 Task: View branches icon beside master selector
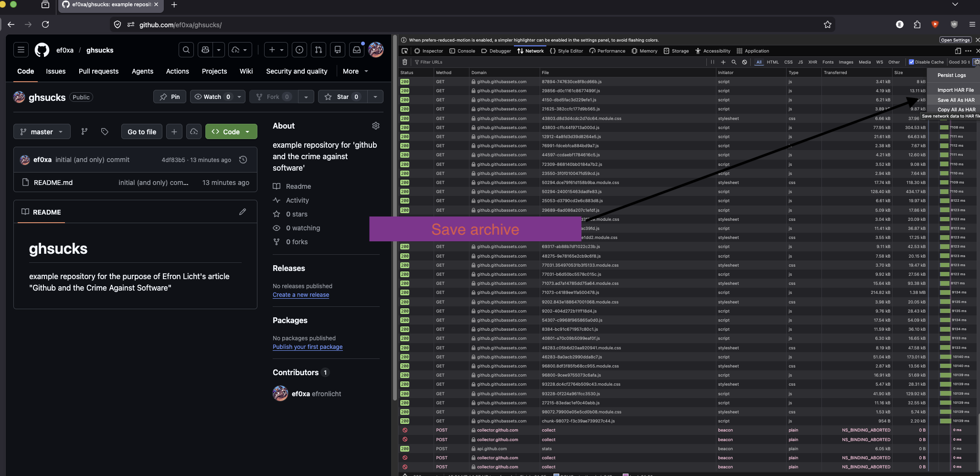(x=85, y=131)
